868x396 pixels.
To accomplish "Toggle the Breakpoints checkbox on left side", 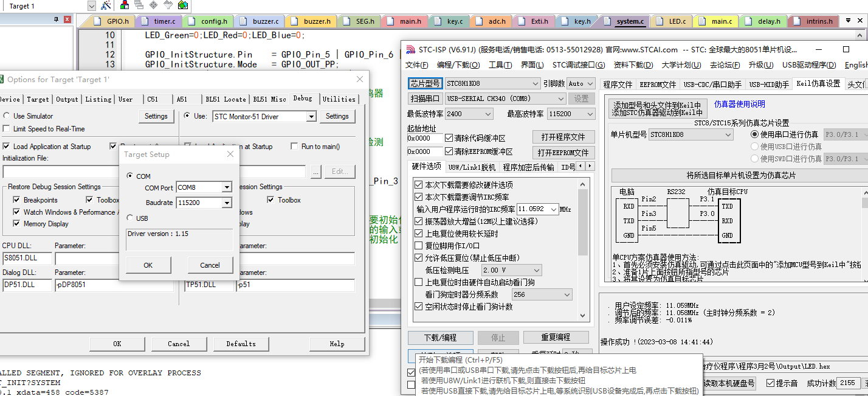I will tap(17, 200).
